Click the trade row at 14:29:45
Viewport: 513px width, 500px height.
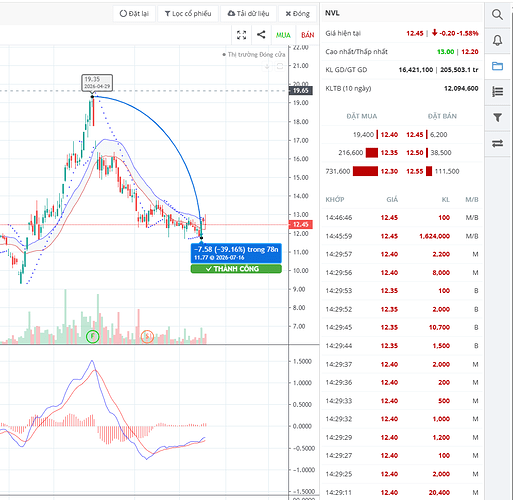pos(402,327)
